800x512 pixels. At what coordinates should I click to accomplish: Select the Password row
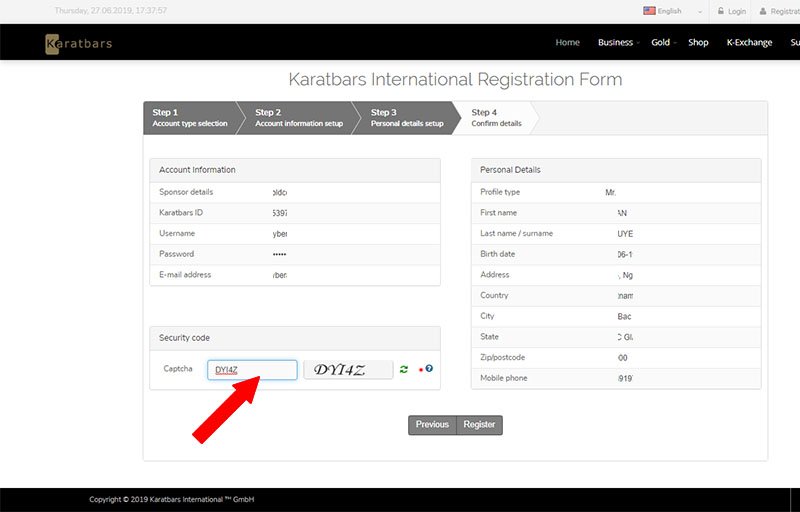[295, 254]
